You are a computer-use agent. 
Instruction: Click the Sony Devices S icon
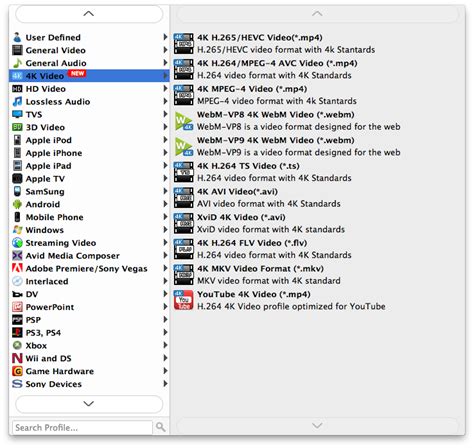coord(17,384)
